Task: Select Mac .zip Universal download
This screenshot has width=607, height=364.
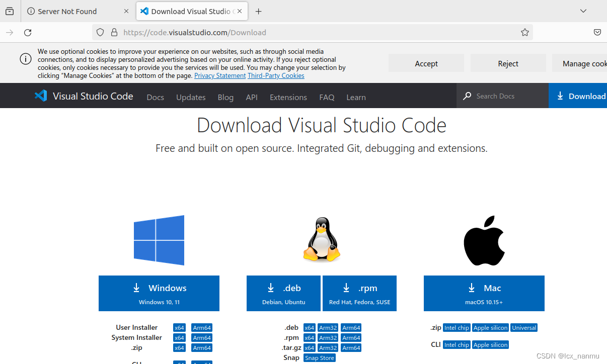Action: tap(524, 328)
